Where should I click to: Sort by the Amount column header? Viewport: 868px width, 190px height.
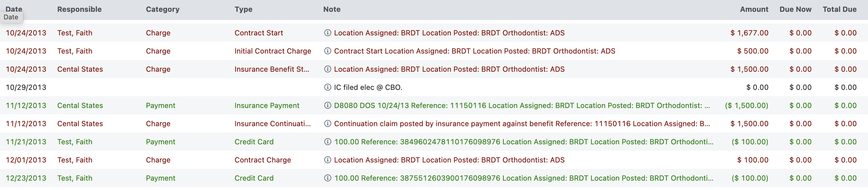pos(754,9)
